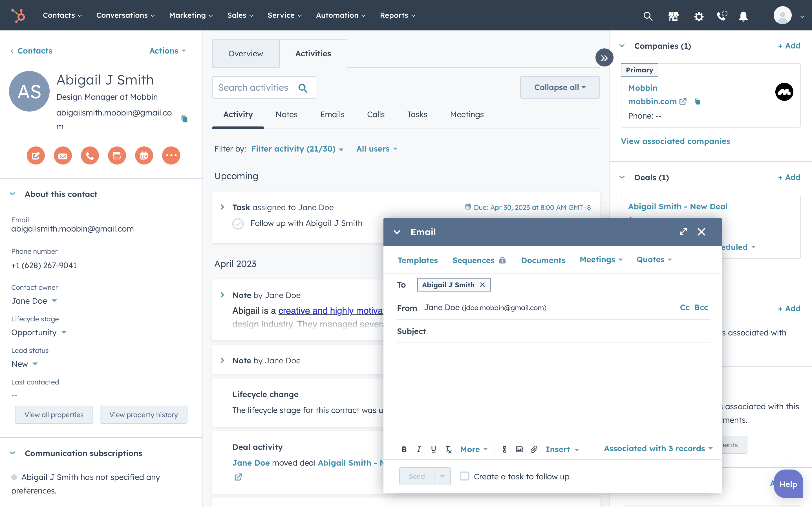Copy contact email with copy icon
This screenshot has width=812, height=507.
[184, 119]
